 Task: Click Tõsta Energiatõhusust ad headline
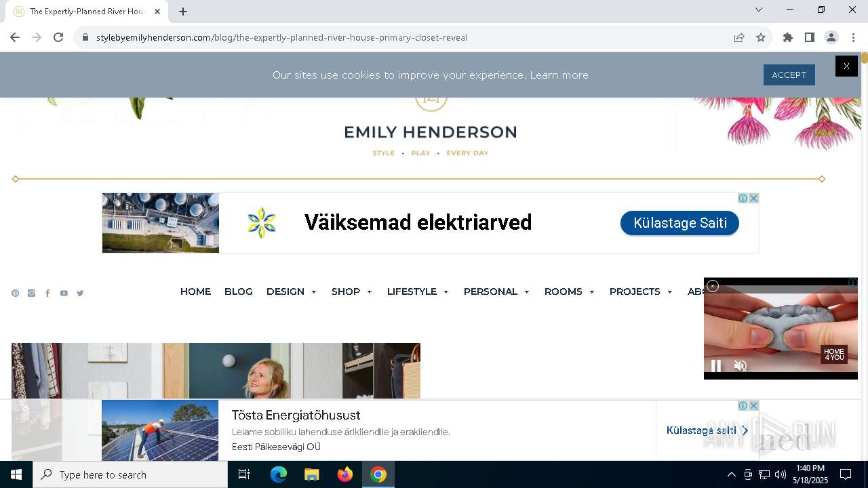(x=296, y=415)
